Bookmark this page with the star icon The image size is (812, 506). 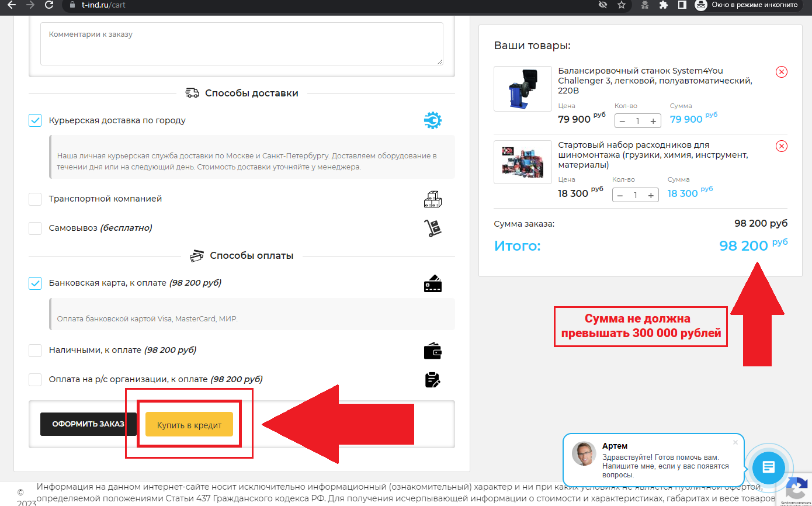pos(621,5)
